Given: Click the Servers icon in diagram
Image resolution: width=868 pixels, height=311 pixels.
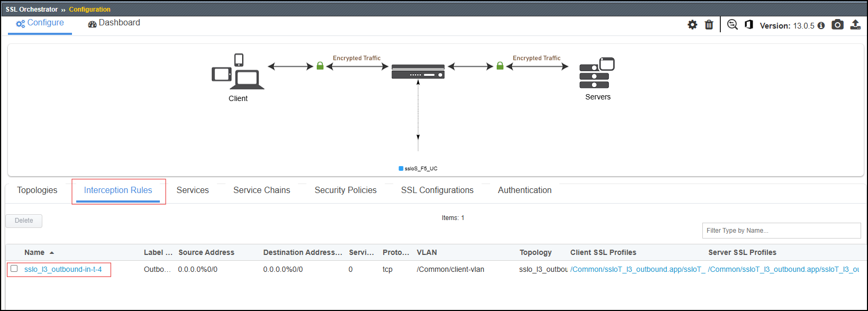Looking at the screenshot, I should point(597,73).
